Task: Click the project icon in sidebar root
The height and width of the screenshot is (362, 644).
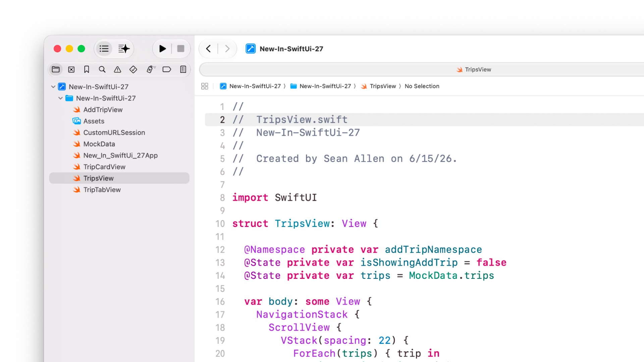Action: (62, 87)
